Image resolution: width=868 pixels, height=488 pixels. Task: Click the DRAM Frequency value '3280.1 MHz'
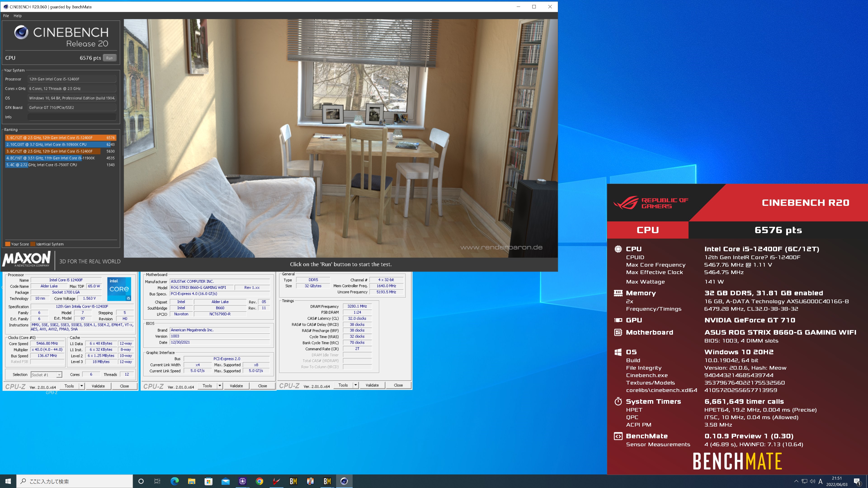tap(357, 306)
